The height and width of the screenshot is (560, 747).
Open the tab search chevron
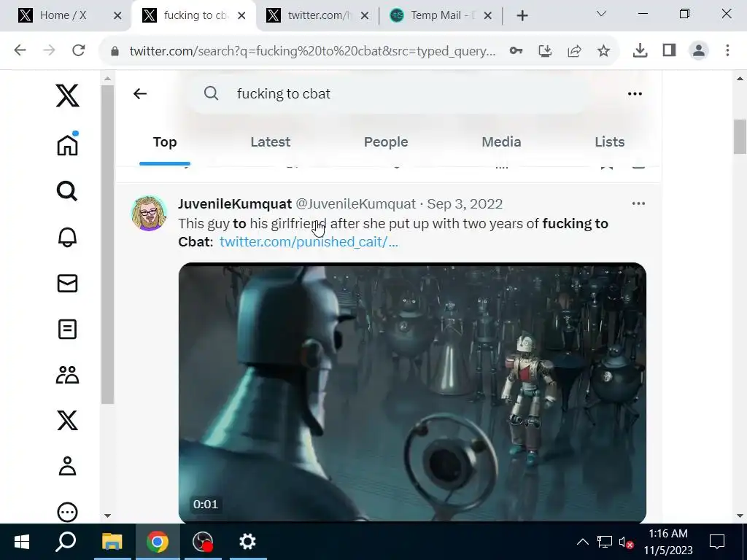click(x=602, y=14)
